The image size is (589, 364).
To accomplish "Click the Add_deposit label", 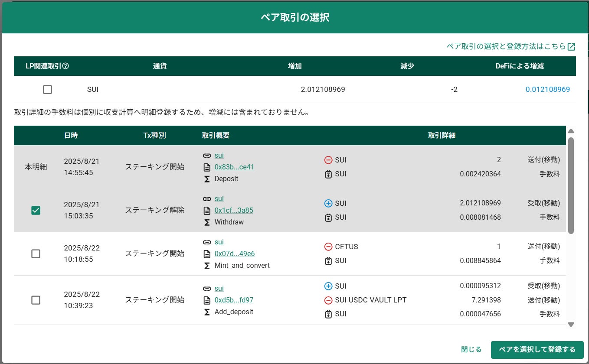I will (x=234, y=312).
